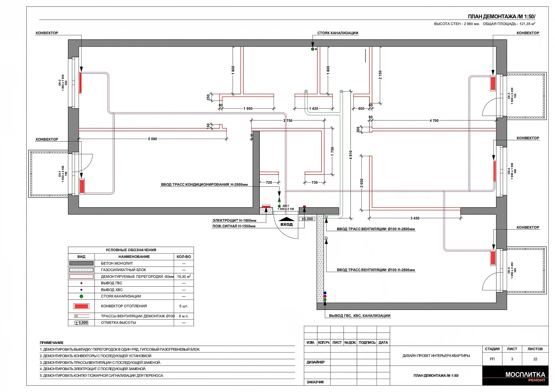The image size is (555, 392).
Task: Click the ВВОД ТРАСС КОНДИЦИОНИРОВАНИЯ H-2900мм label
Action: coord(204,184)
